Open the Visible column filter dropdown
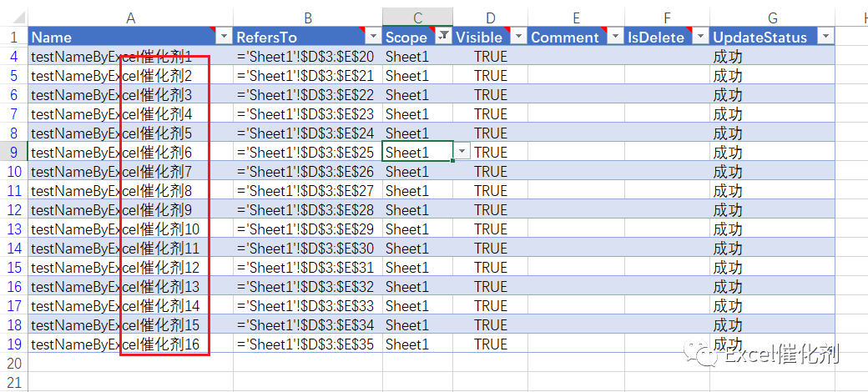Image resolution: width=868 pixels, height=392 pixels. coord(518,37)
